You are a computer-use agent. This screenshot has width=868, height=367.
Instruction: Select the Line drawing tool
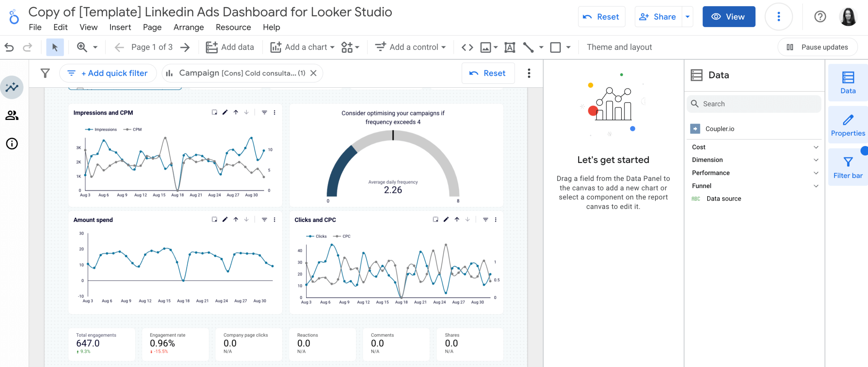click(528, 47)
